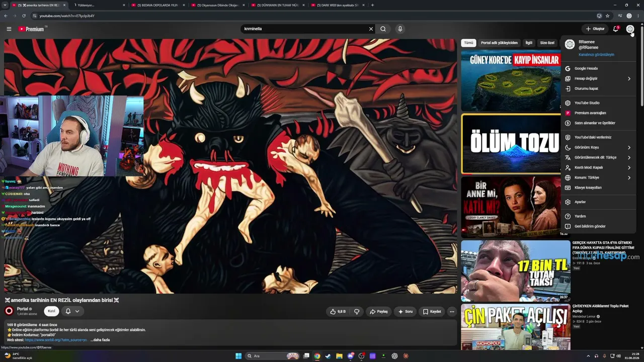Go back in browser history
Viewport: 644px width, 362px height.
6,16
